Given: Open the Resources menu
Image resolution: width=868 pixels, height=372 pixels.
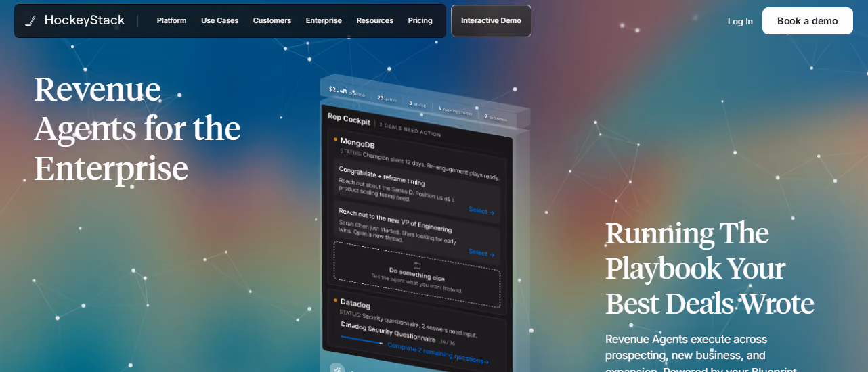Looking at the screenshot, I should pyautogui.click(x=374, y=21).
